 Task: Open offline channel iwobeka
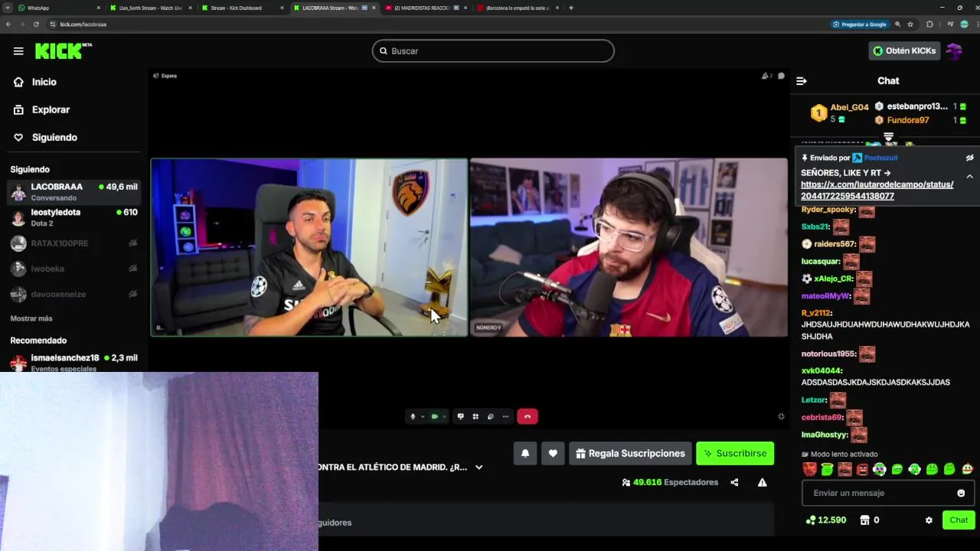tap(73, 269)
